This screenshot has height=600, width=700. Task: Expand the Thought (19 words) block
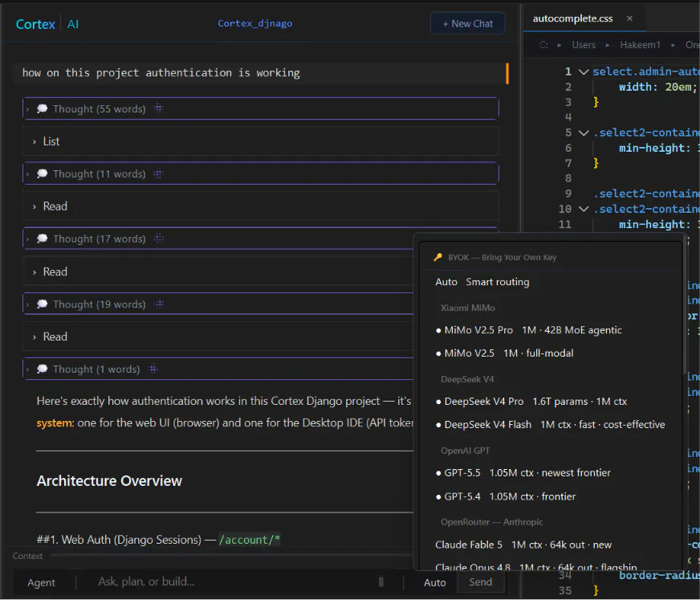[218, 304]
